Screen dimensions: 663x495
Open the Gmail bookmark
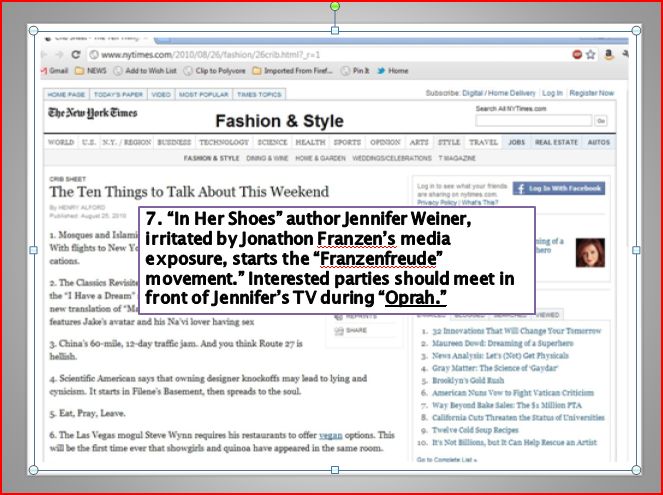tap(55, 71)
